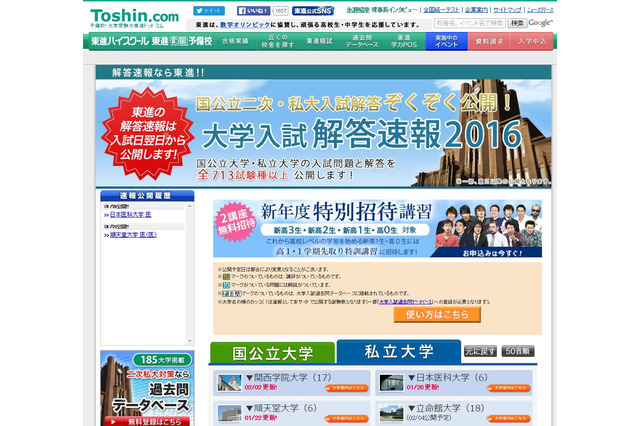Click 関西学院大学 orange 大学案内 button
640x426 pixels.
click(347, 388)
